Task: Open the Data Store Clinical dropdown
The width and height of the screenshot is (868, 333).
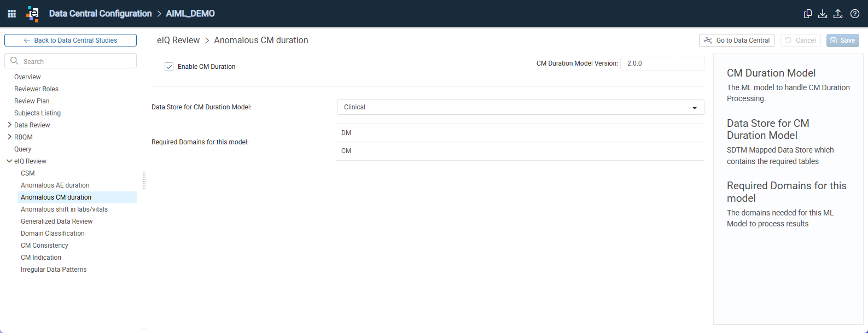Action: click(520, 107)
